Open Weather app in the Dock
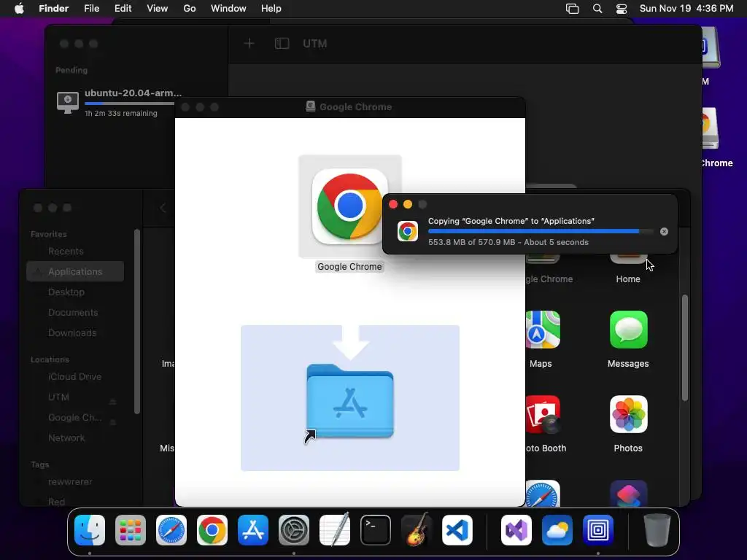The height and width of the screenshot is (560, 747). click(x=557, y=530)
